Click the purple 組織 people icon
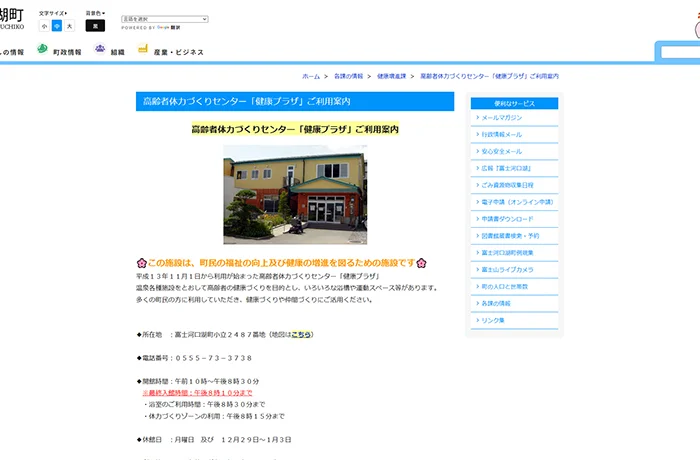This screenshot has width=700, height=460. click(100, 48)
